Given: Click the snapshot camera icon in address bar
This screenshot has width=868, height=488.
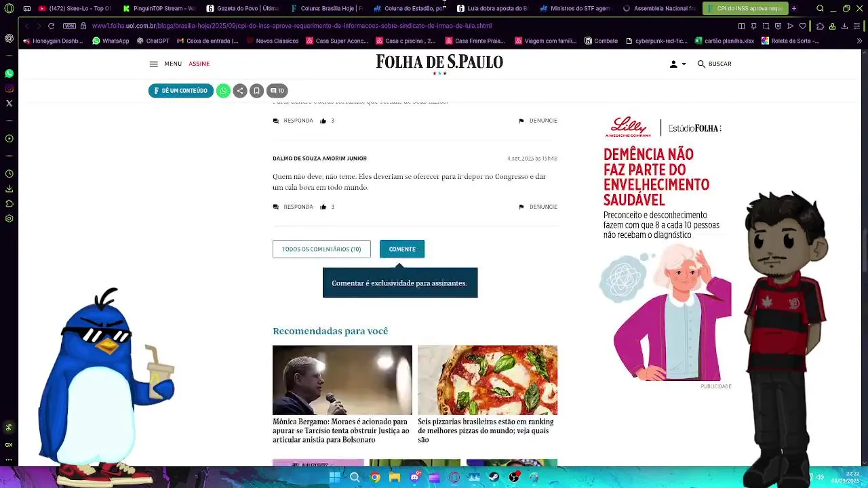Looking at the screenshot, I should [766, 26].
